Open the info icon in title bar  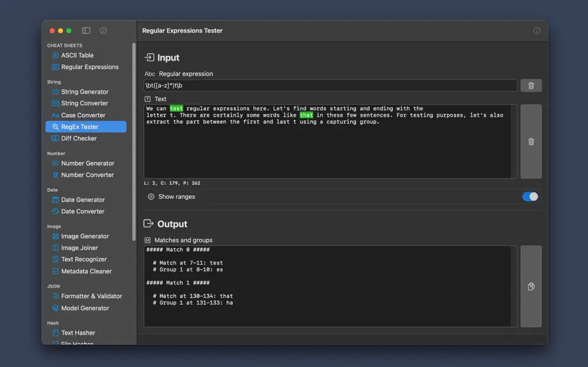[537, 31]
